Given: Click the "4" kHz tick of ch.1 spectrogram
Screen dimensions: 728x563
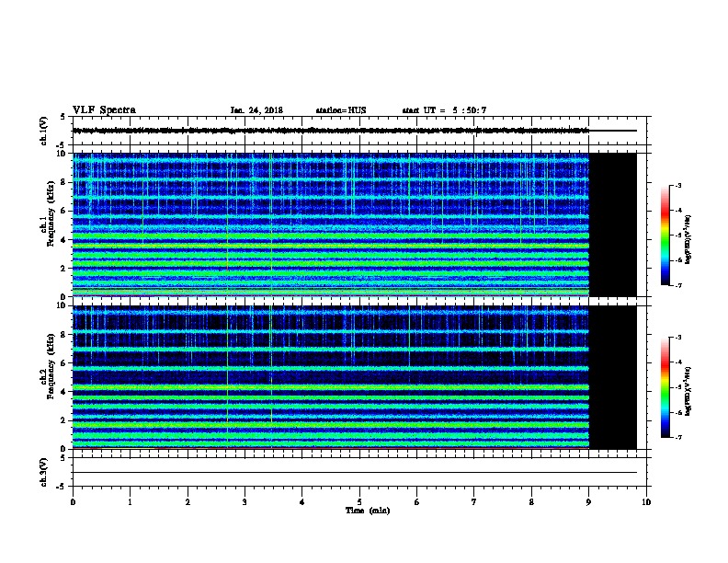Looking at the screenshot, I should click(63, 240).
